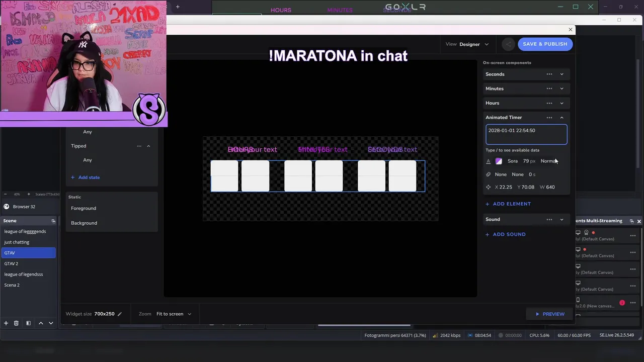Zoom out the OBS preview with minus

pyautogui.click(x=5, y=194)
